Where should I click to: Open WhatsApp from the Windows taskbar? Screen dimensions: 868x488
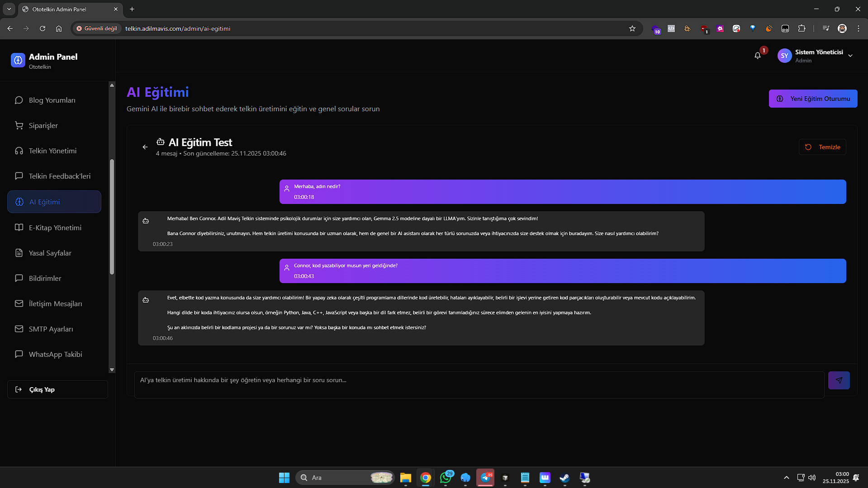pyautogui.click(x=446, y=478)
